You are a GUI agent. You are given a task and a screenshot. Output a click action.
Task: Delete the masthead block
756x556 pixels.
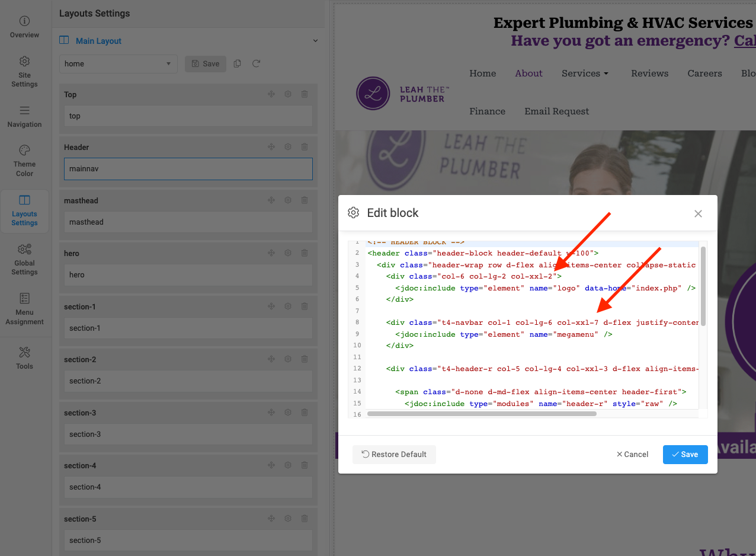[x=305, y=200]
